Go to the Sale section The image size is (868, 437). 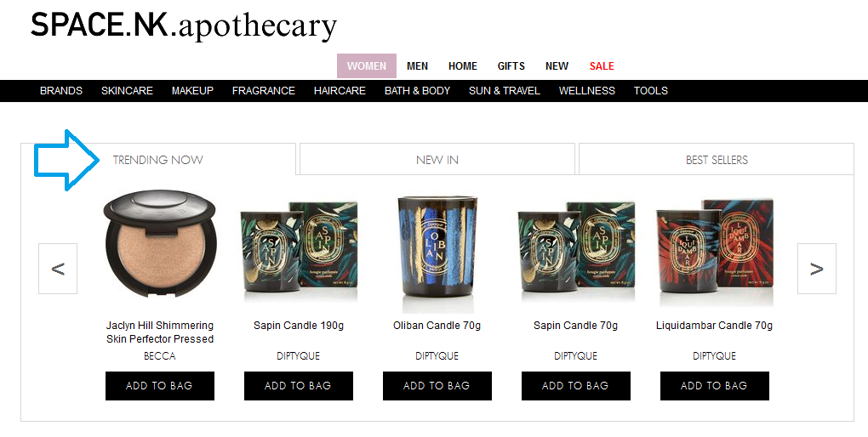point(601,65)
